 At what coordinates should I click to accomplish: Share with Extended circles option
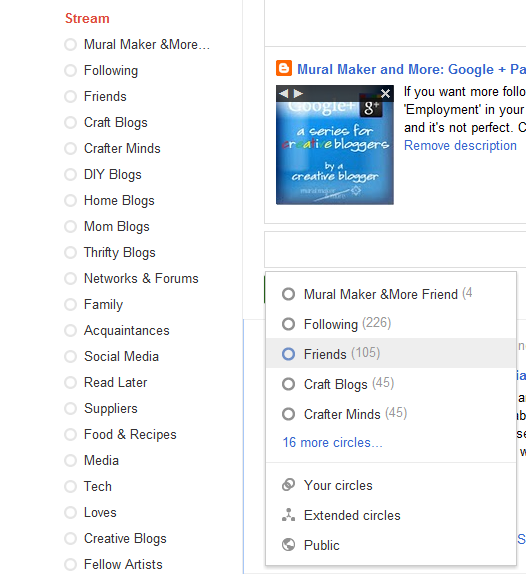tap(391, 515)
